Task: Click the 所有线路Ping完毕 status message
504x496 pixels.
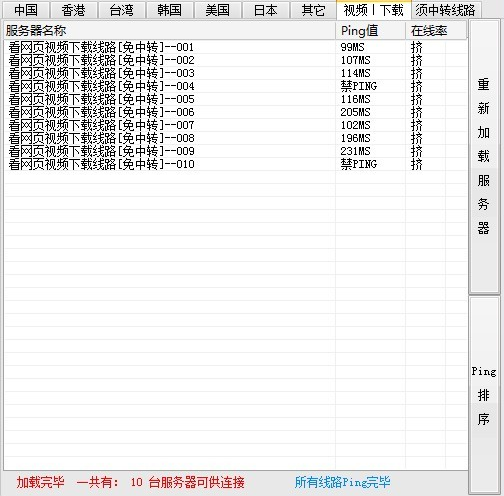Action: pyautogui.click(x=342, y=482)
